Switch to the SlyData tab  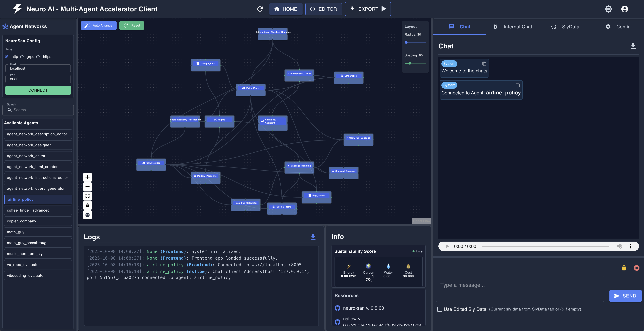(x=570, y=27)
